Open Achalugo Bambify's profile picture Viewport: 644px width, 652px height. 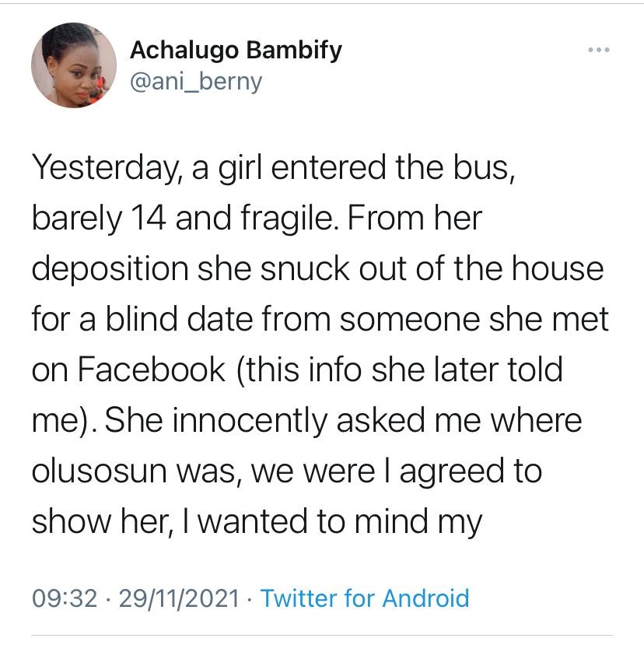tap(74, 65)
